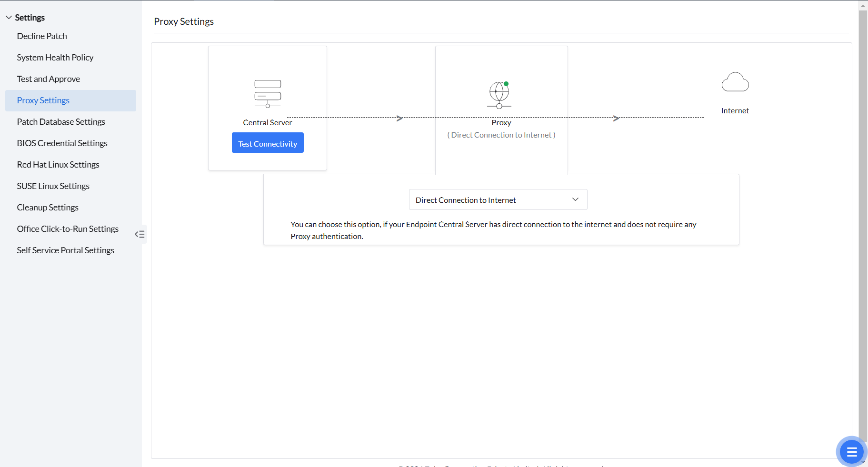Open Self Service Portal Settings
The image size is (868, 467).
pos(65,250)
